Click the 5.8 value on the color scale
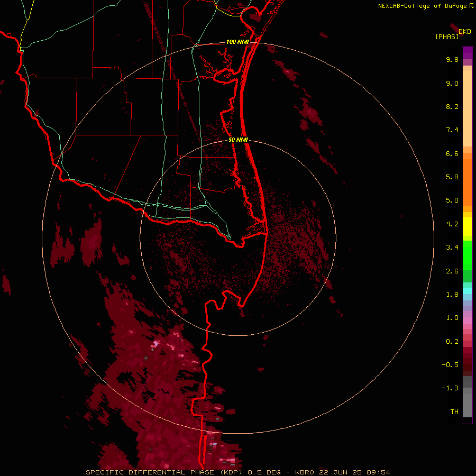Viewport: 476px width, 476px height. [452, 177]
